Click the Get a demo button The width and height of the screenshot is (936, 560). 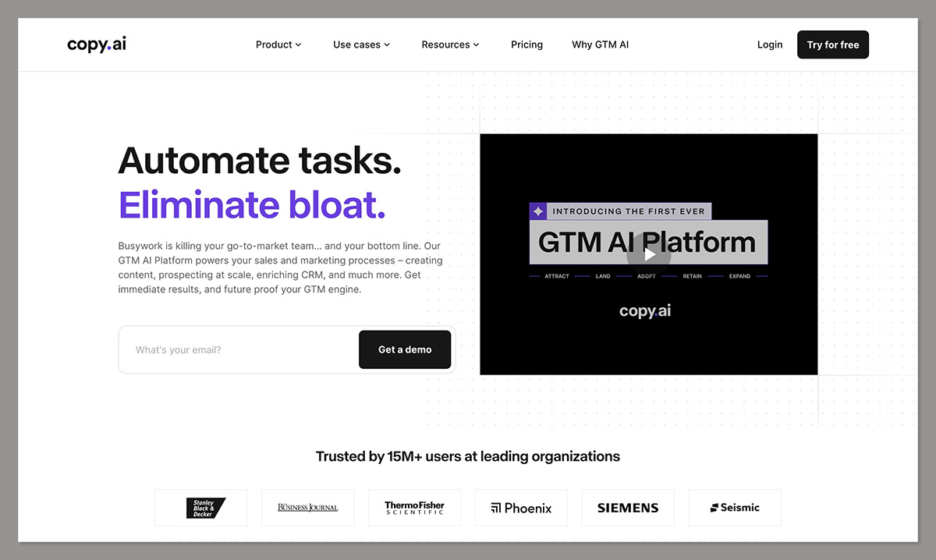[x=404, y=349]
